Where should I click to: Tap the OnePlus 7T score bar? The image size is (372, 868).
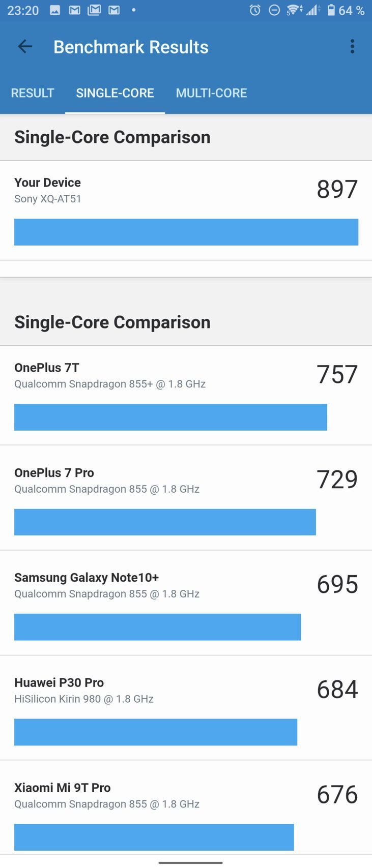[170, 417]
